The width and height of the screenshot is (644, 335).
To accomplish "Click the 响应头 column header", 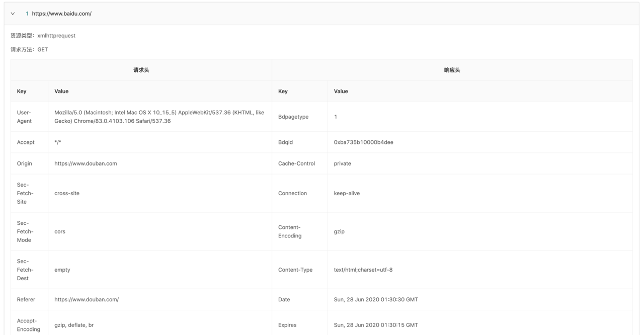I will (452, 70).
